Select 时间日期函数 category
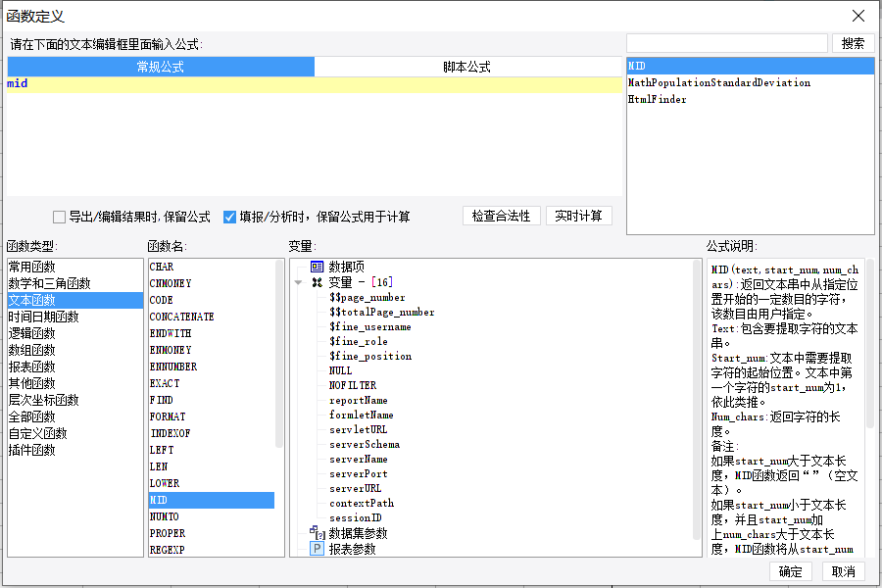The height and width of the screenshot is (588, 882). [x=75, y=317]
